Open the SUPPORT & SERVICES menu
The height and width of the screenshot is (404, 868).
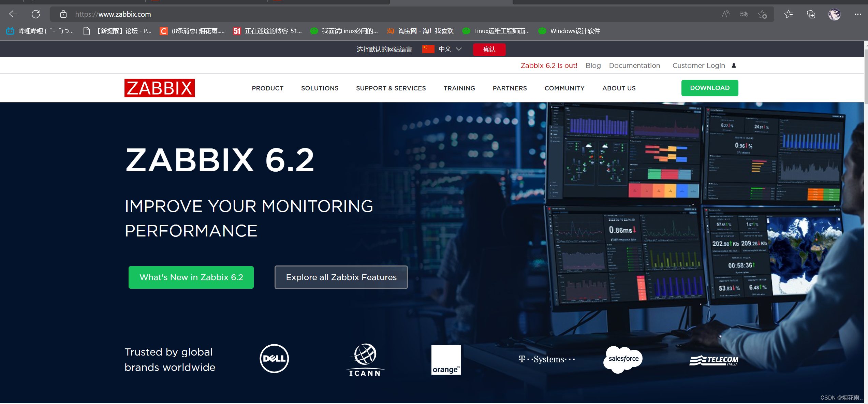[x=391, y=88]
